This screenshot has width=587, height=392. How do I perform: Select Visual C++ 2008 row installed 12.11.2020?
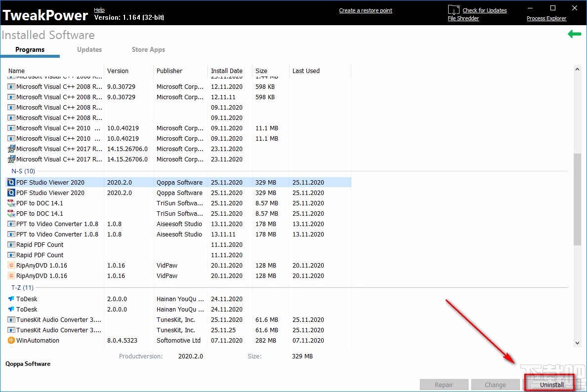pyautogui.click(x=179, y=87)
